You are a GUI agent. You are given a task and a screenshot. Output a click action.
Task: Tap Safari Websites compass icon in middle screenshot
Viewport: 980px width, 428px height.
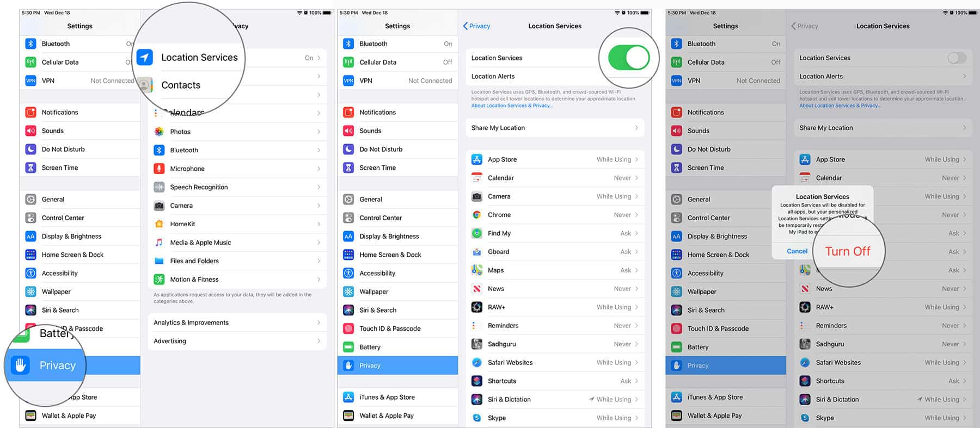477,363
